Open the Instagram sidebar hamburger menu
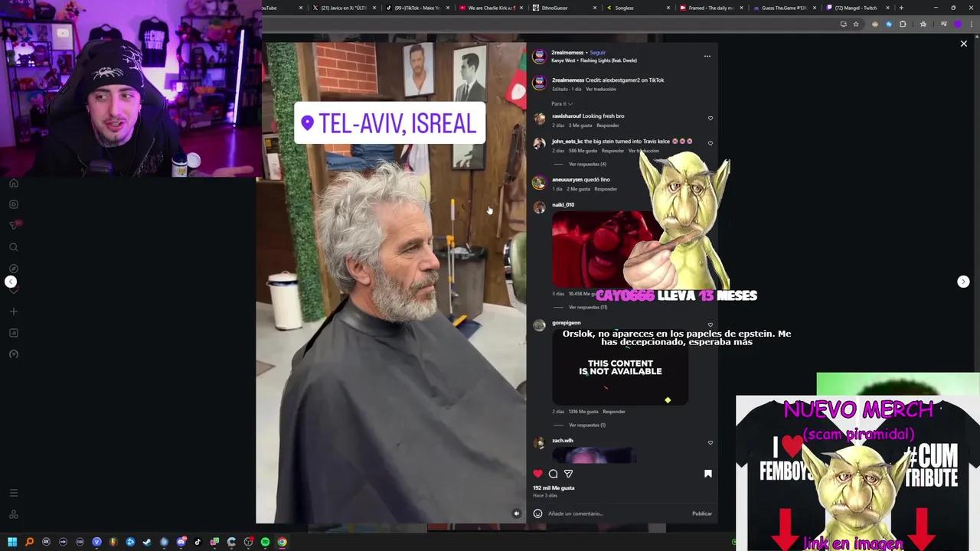 click(14, 493)
